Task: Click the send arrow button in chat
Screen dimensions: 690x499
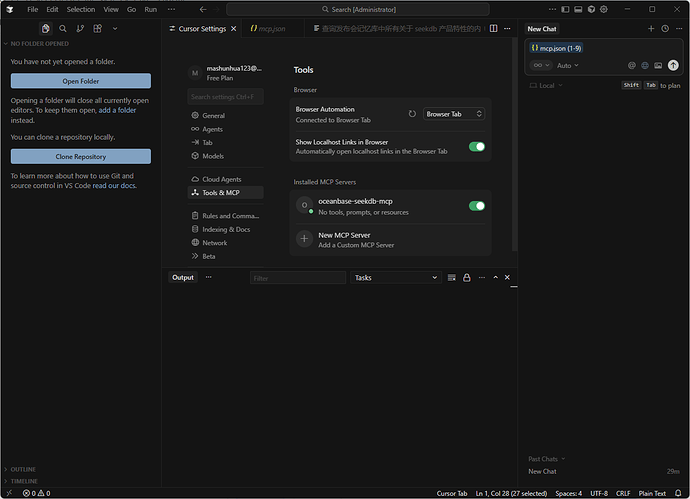Action: [x=673, y=65]
